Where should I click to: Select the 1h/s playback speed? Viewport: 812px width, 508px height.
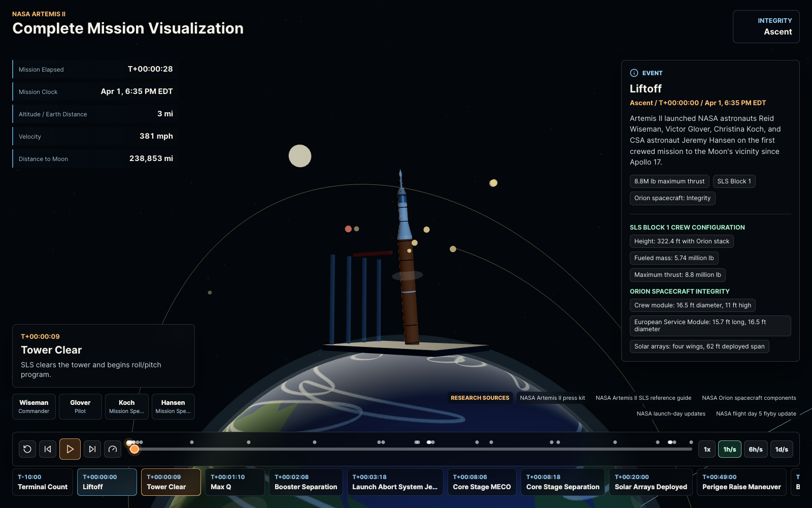pyautogui.click(x=730, y=449)
